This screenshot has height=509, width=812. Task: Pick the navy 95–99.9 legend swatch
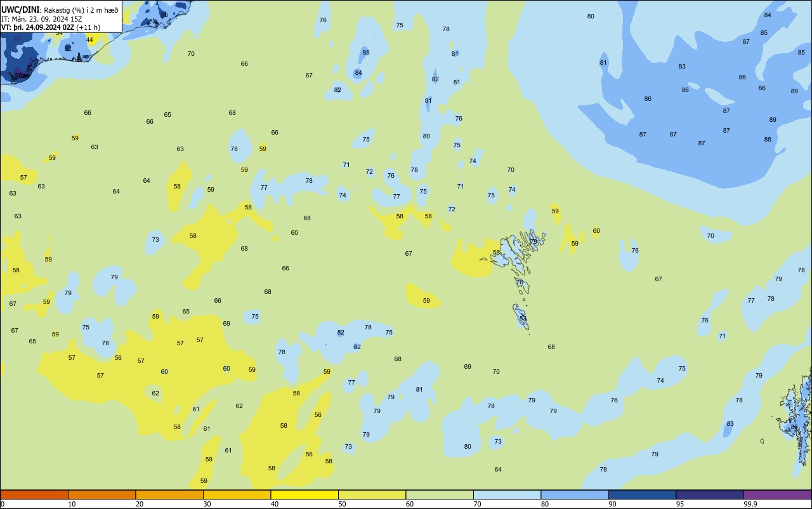coord(710,494)
